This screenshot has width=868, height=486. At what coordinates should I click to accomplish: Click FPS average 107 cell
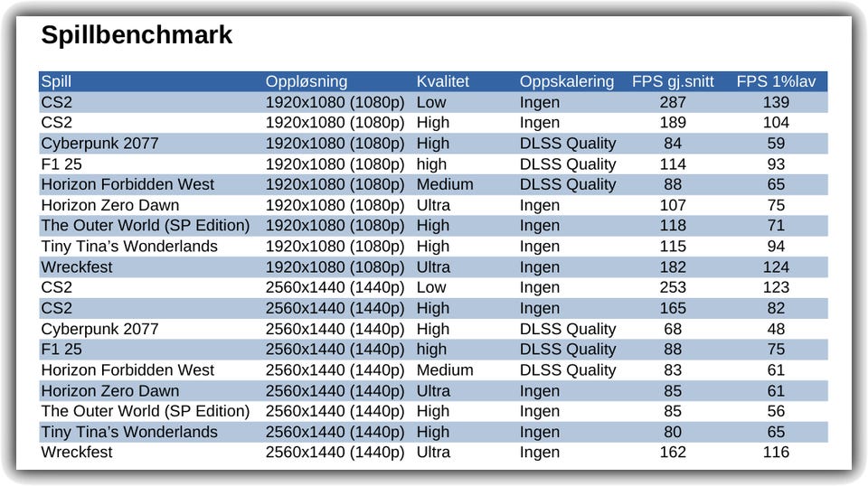coord(673,205)
